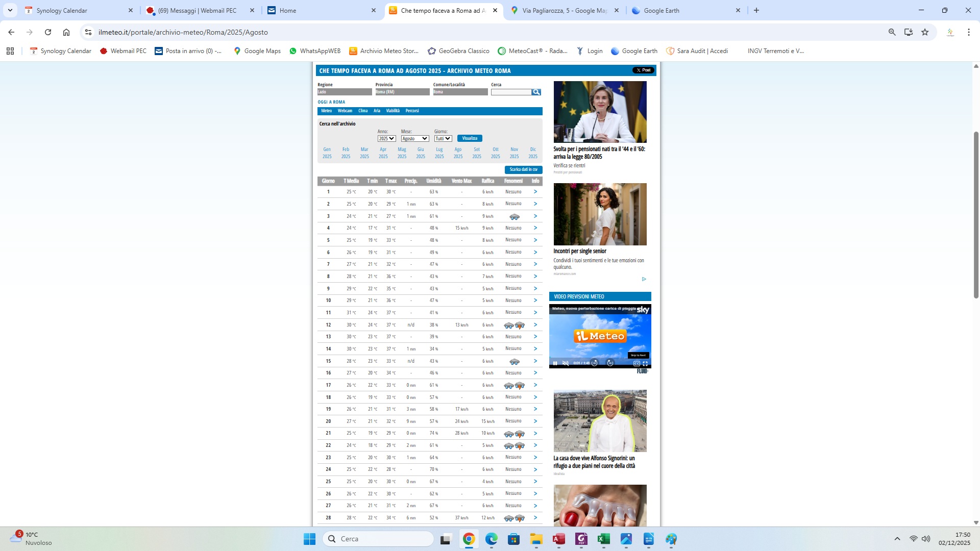This screenshot has width=980, height=551.
Task: Click the Cerca search text field
Action: click(x=510, y=92)
